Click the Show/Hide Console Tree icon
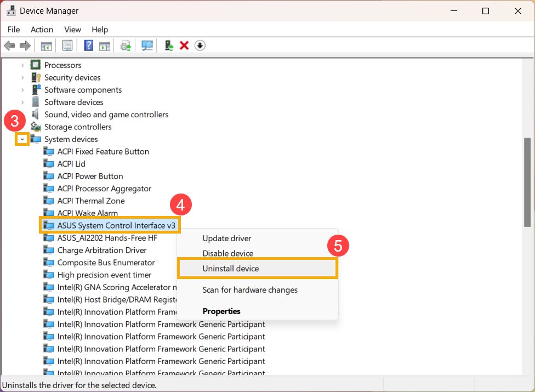This screenshot has width=535, height=392. tap(47, 46)
